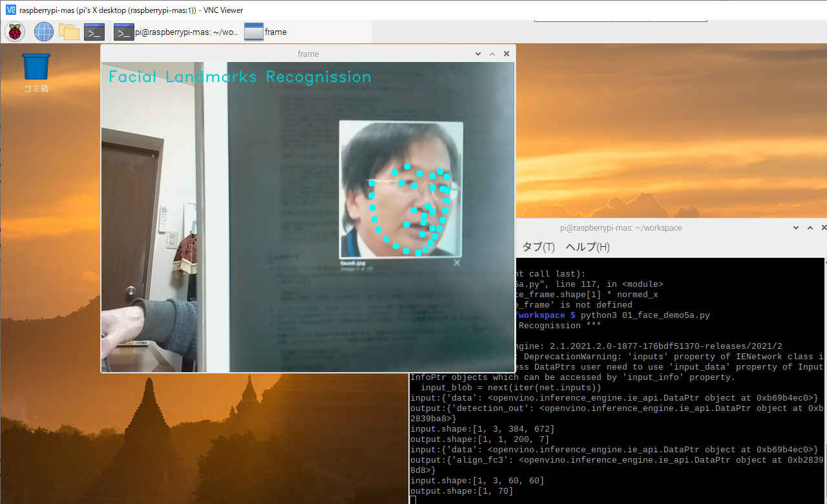827x504 pixels.
Task: Click the frame window title bar
Action: [x=308, y=54]
